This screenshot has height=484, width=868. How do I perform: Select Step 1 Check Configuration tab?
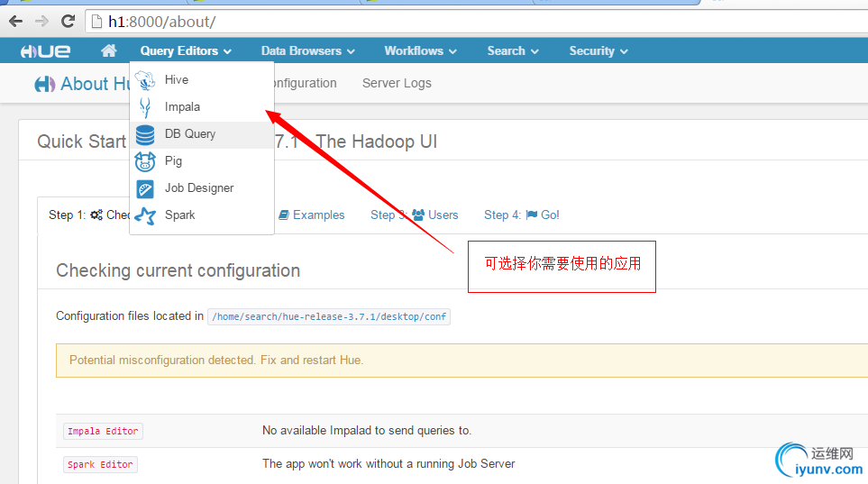pos(88,215)
